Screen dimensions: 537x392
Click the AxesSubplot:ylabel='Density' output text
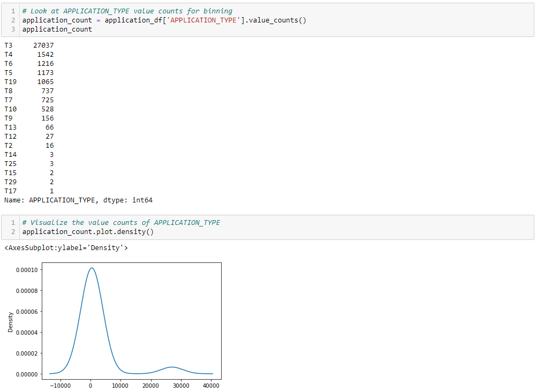coord(66,248)
